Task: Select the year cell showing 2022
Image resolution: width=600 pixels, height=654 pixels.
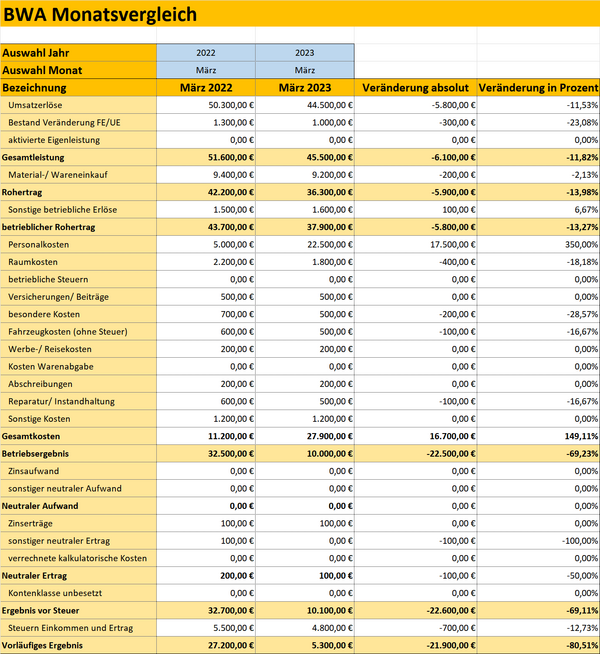Action: 206,53
